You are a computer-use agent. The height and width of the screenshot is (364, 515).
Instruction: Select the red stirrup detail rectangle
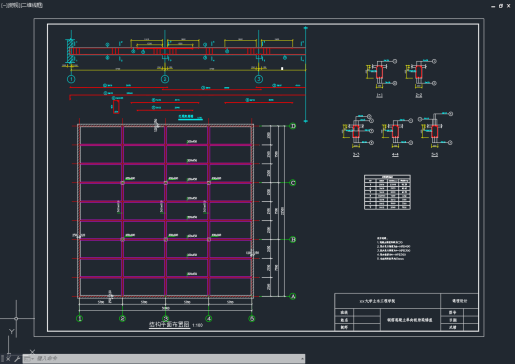pos(116,107)
